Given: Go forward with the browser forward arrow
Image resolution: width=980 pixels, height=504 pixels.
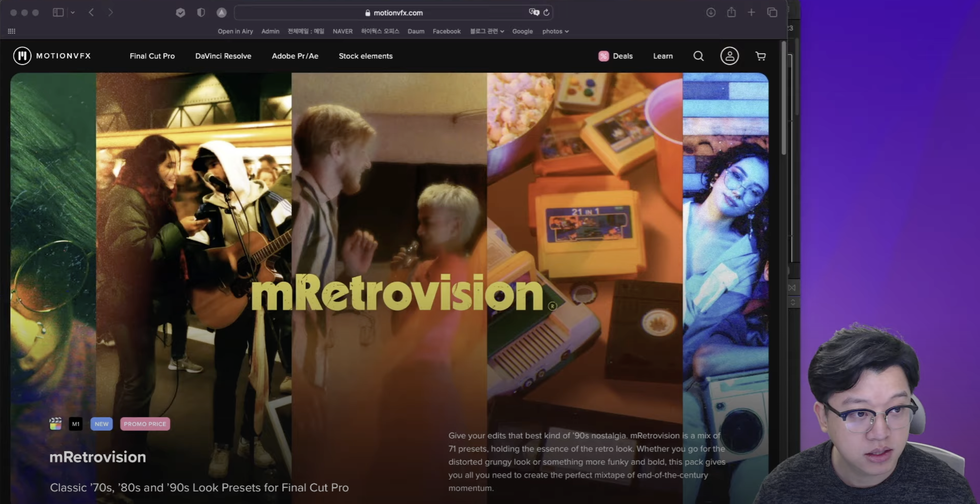Looking at the screenshot, I should point(111,12).
